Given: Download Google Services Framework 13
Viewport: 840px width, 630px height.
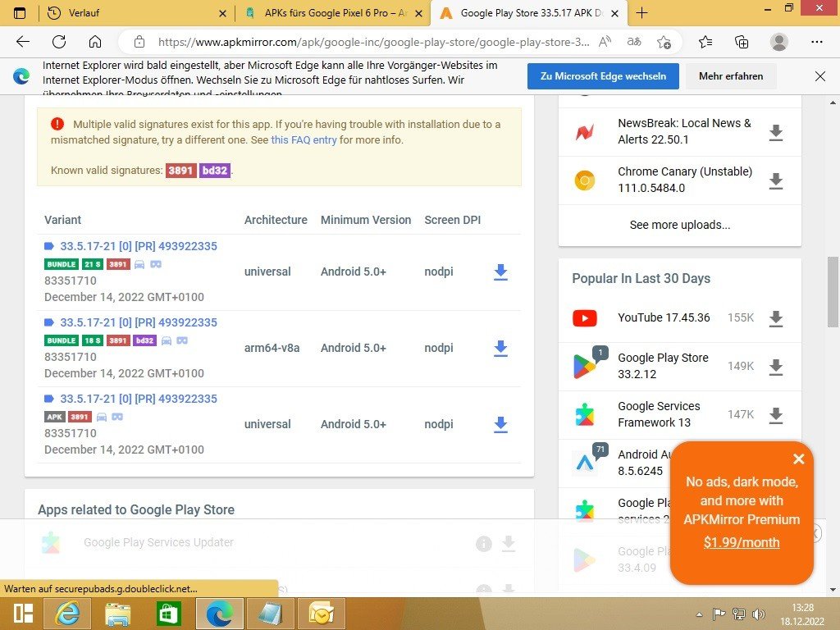Looking at the screenshot, I should tap(776, 415).
